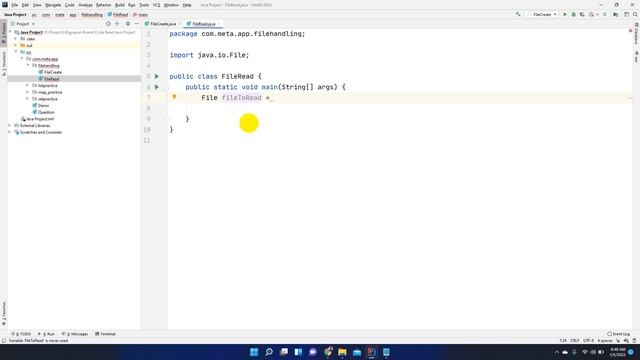
Task: Open the Project view selector dropdown
Action: pyautogui.click(x=23, y=24)
